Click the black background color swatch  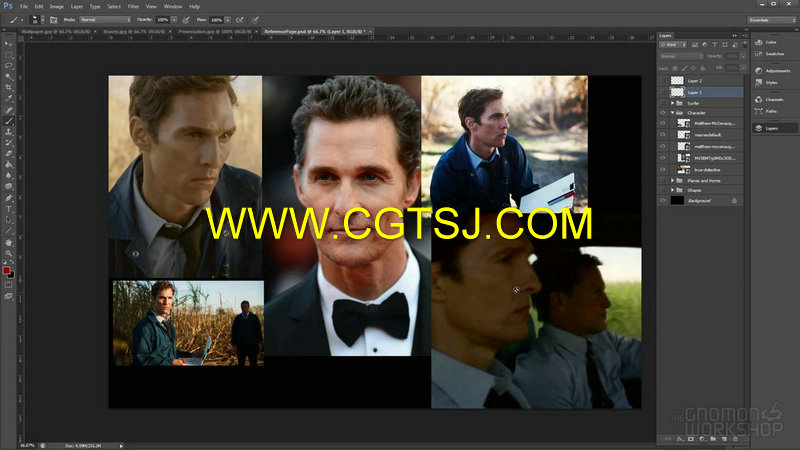[x=11, y=275]
